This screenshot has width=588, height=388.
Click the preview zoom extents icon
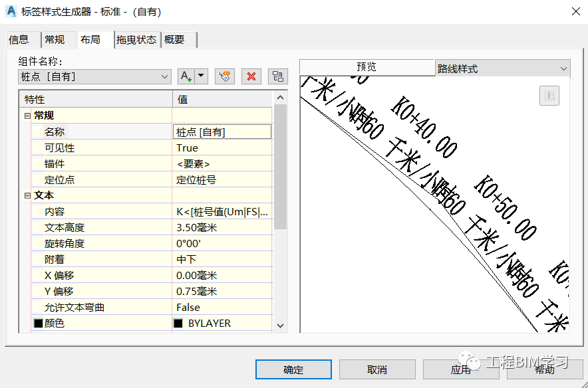[549, 96]
